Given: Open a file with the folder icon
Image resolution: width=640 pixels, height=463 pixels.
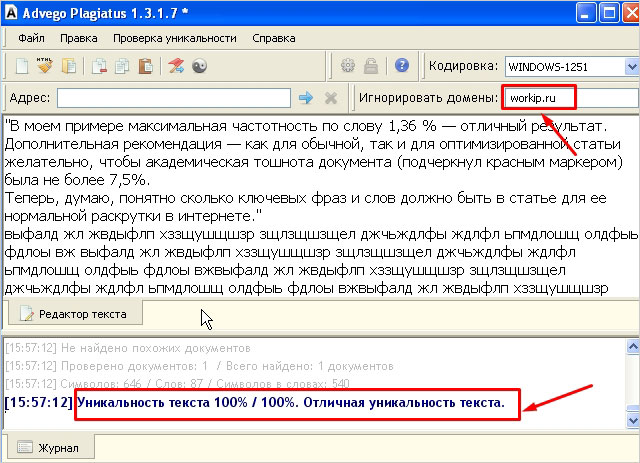Looking at the screenshot, I should pos(69,66).
